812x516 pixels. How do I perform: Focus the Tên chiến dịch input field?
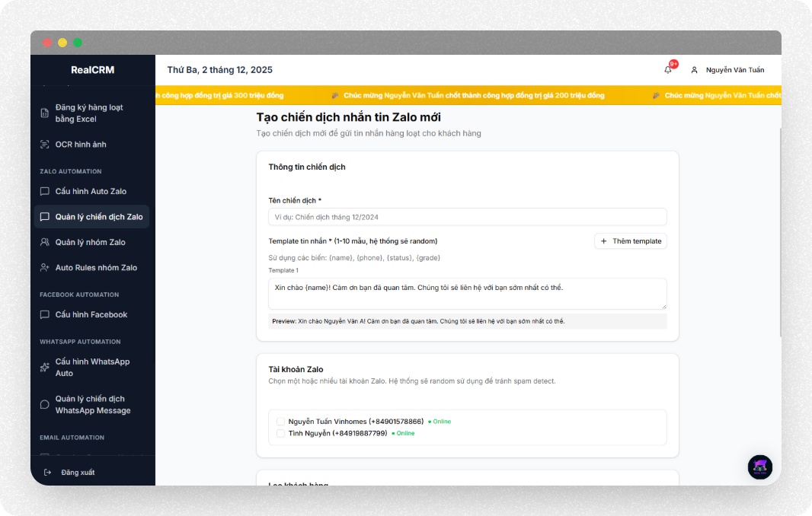(x=467, y=217)
